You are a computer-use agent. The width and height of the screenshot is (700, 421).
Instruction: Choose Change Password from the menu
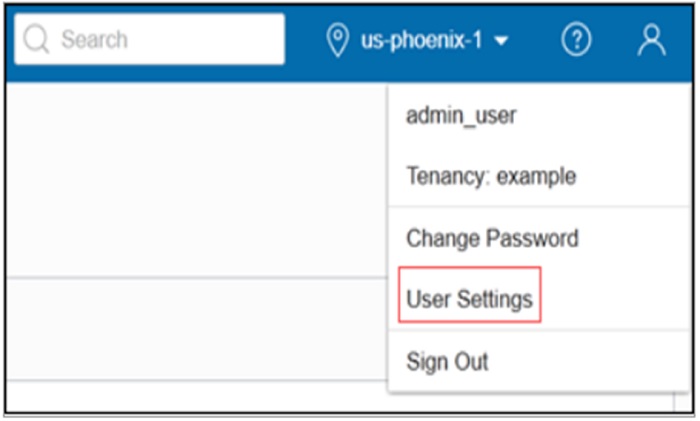(x=492, y=239)
